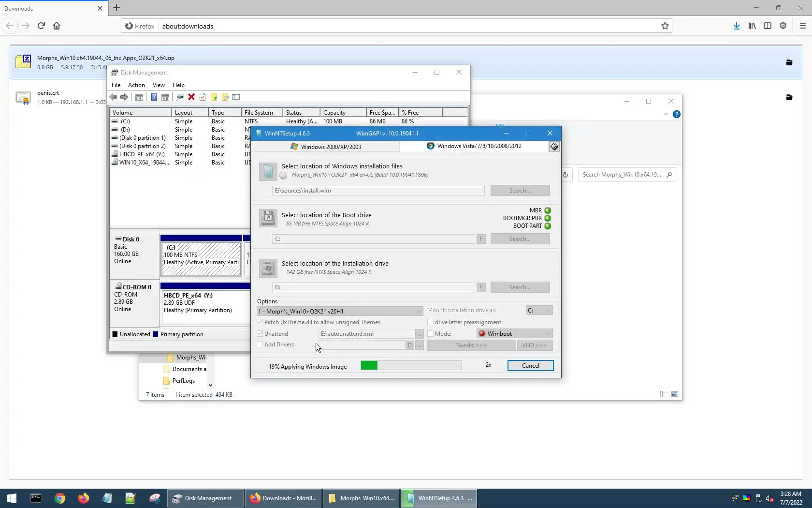The image size is (812, 508).
Task: Click Search button for the Boot drive
Action: [x=520, y=239]
